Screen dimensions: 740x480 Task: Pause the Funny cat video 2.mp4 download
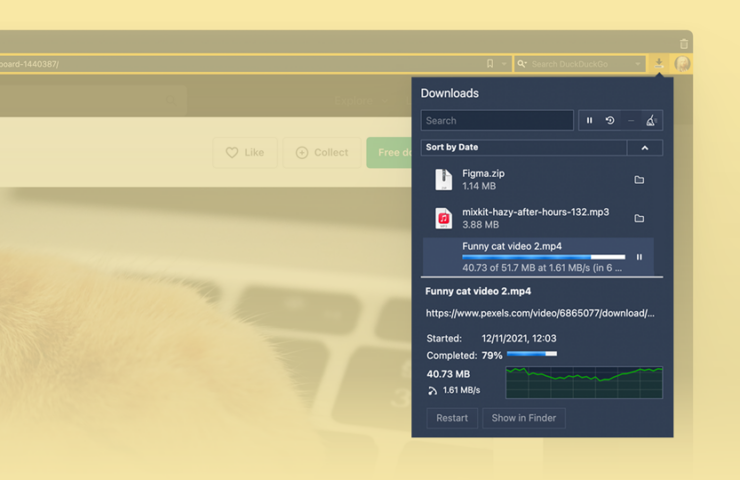(x=639, y=257)
